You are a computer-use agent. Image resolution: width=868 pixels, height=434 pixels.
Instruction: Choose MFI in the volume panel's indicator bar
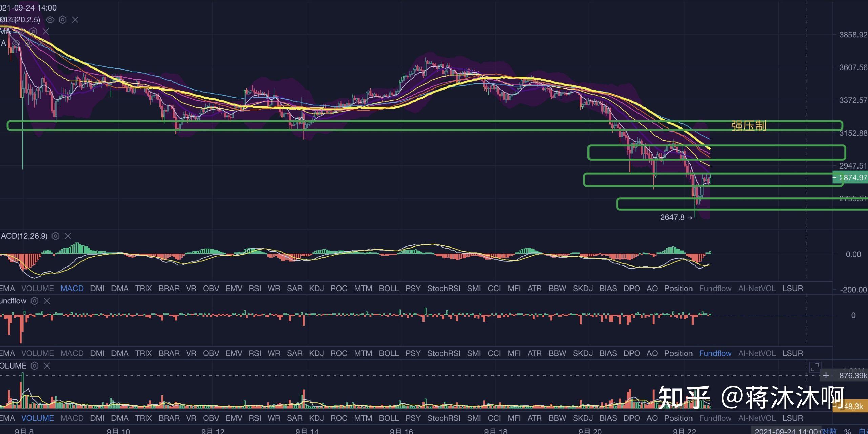coord(514,418)
